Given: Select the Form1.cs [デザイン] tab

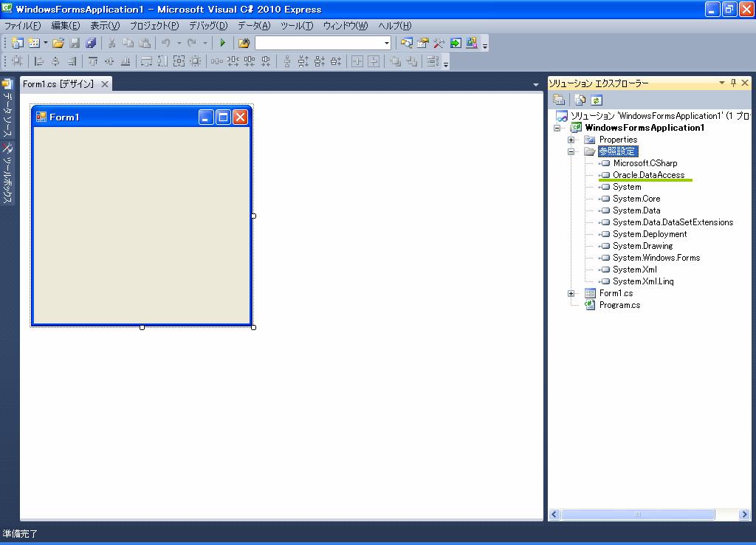Looking at the screenshot, I should point(58,84).
